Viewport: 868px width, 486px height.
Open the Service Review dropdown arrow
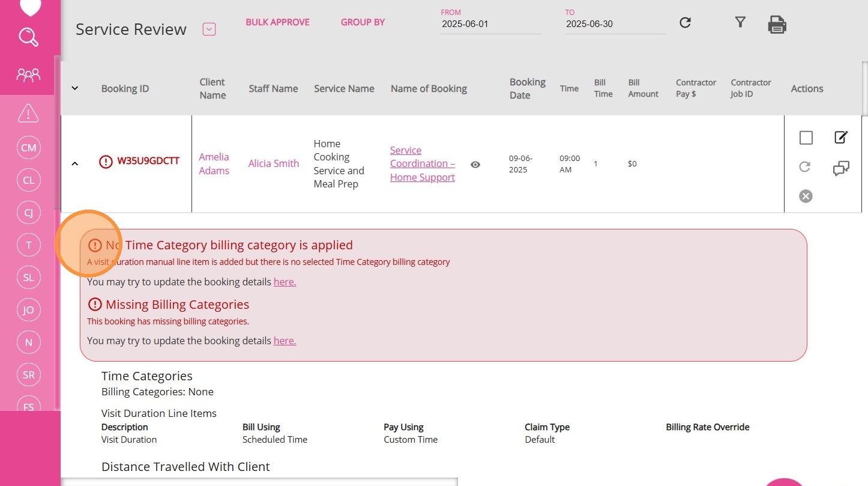point(209,29)
